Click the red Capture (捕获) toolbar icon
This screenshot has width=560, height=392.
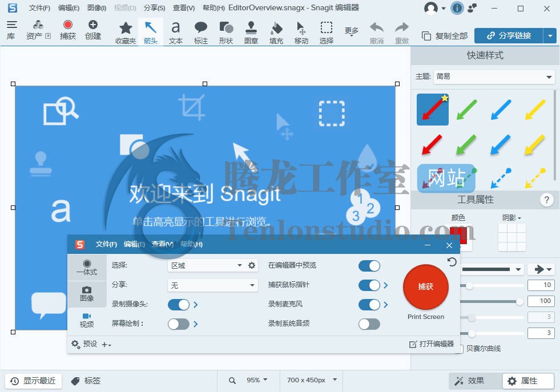click(x=68, y=30)
